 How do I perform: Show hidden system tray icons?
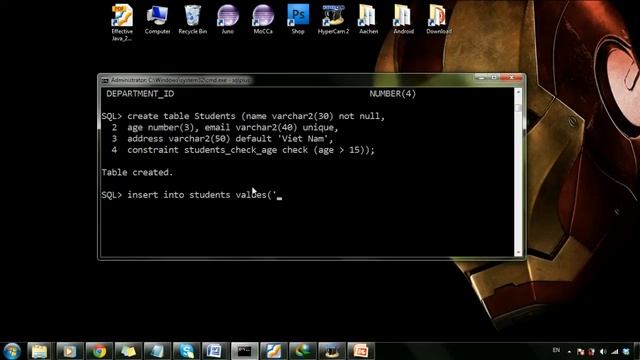tap(569, 351)
